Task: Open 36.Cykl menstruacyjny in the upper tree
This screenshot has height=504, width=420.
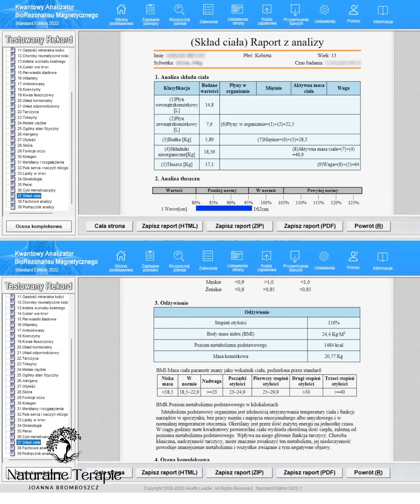Action: (37, 190)
